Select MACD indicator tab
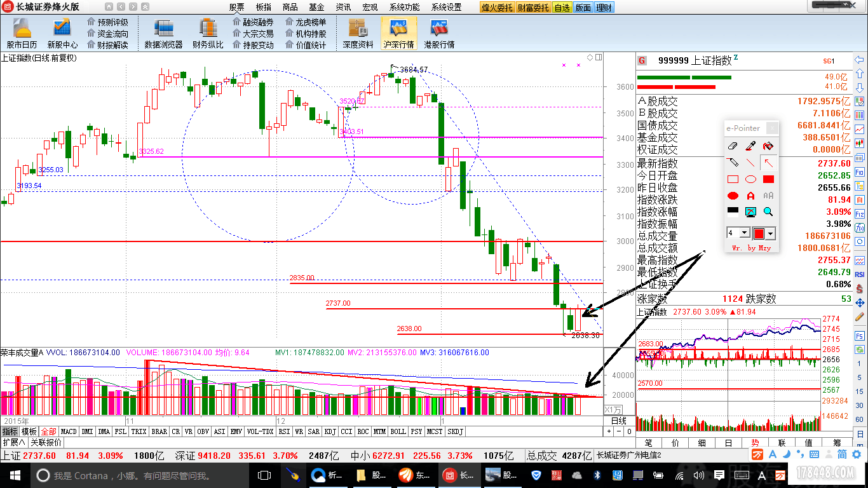Image resolution: width=868 pixels, height=488 pixels. pos(69,431)
